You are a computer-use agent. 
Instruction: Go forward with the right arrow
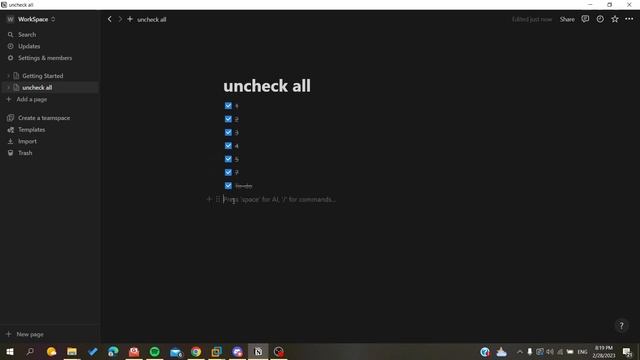[120, 19]
